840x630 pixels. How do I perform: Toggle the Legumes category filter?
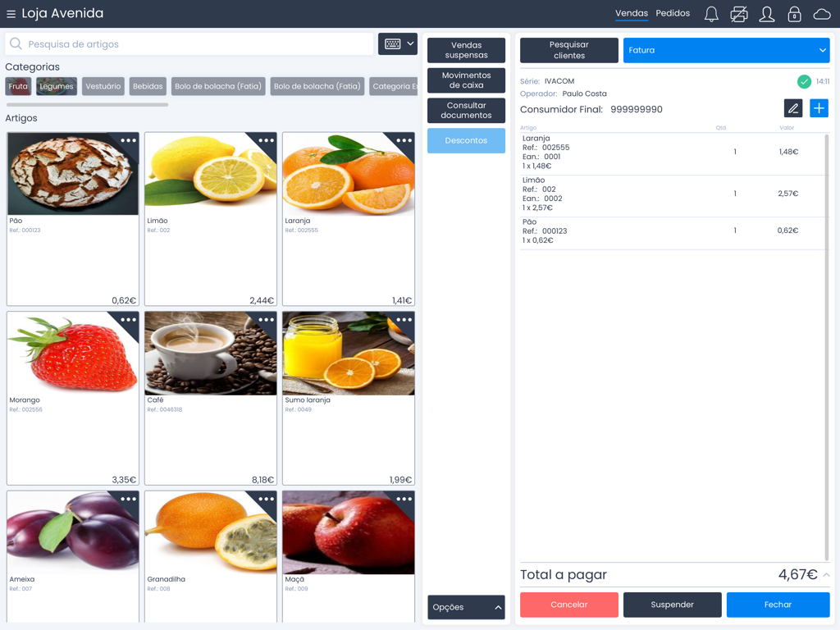[x=56, y=86]
